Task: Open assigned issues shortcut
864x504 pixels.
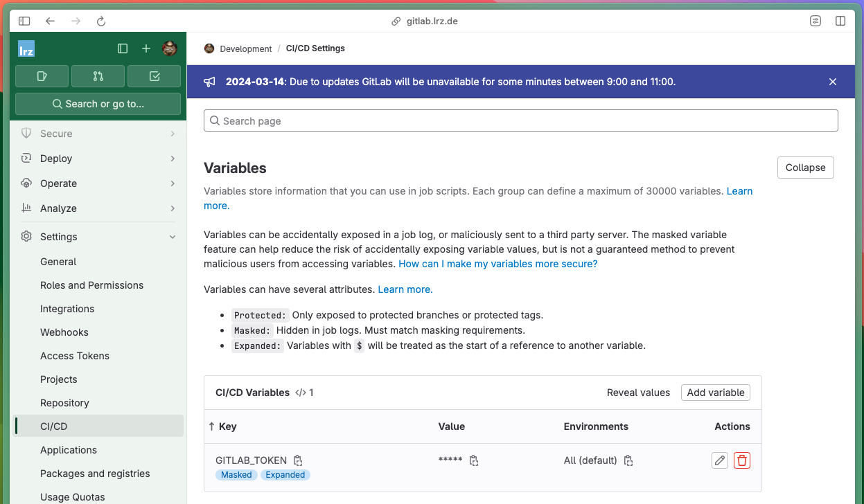Action: pyautogui.click(x=42, y=76)
